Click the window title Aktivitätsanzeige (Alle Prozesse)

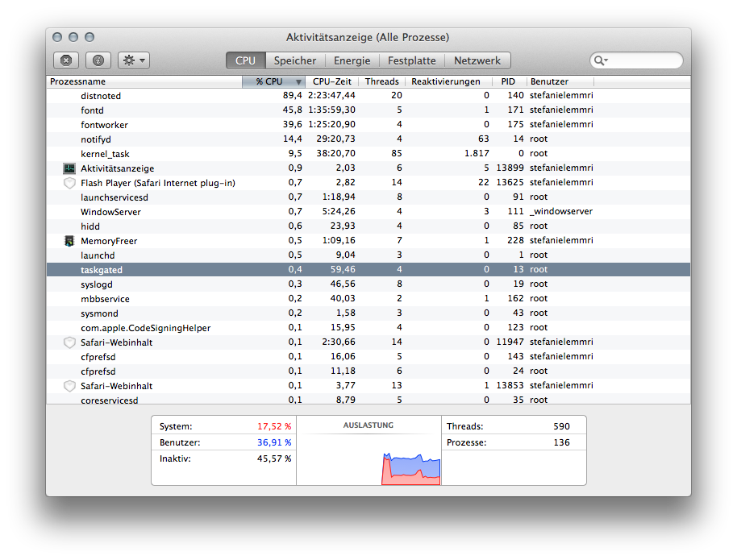click(x=368, y=38)
